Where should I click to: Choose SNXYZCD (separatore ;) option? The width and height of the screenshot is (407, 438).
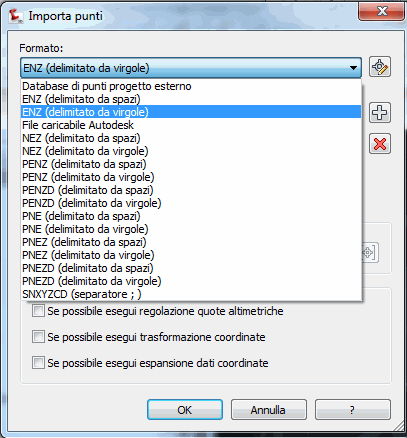[x=191, y=294]
